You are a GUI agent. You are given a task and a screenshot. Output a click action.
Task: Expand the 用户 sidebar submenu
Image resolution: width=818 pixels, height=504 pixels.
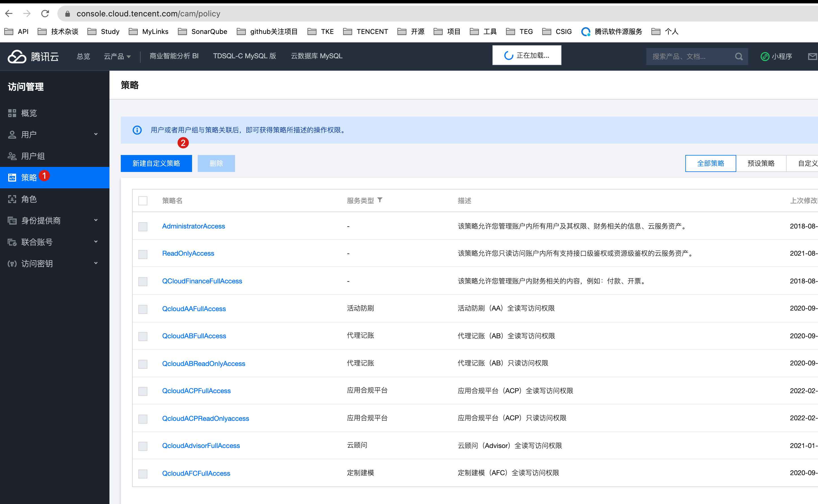coord(96,134)
